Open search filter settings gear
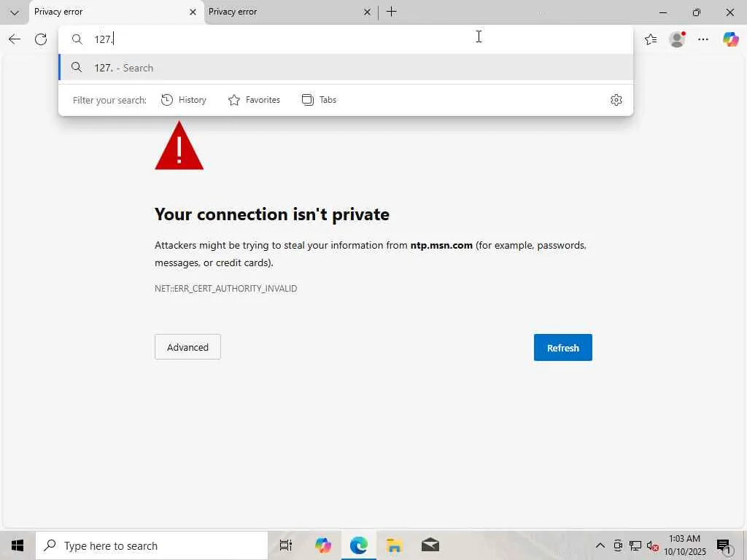Viewport: 747px width, 560px height. pyautogui.click(x=616, y=100)
